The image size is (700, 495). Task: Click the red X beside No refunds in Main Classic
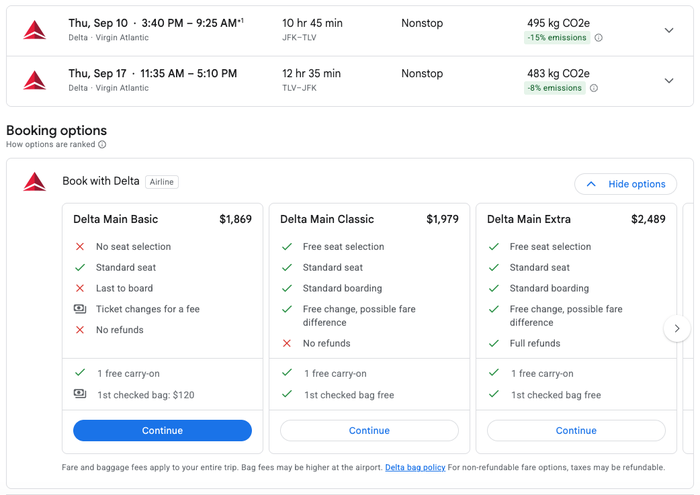pos(287,343)
